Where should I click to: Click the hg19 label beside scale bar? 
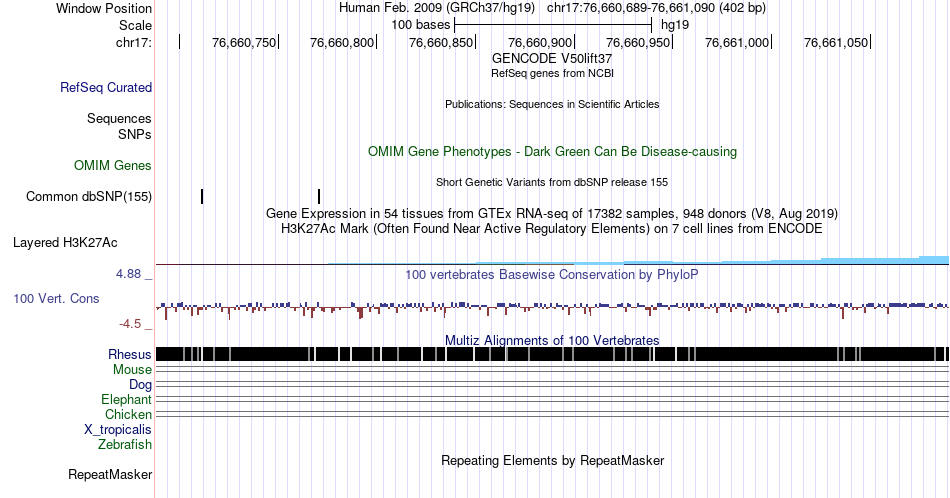click(675, 25)
